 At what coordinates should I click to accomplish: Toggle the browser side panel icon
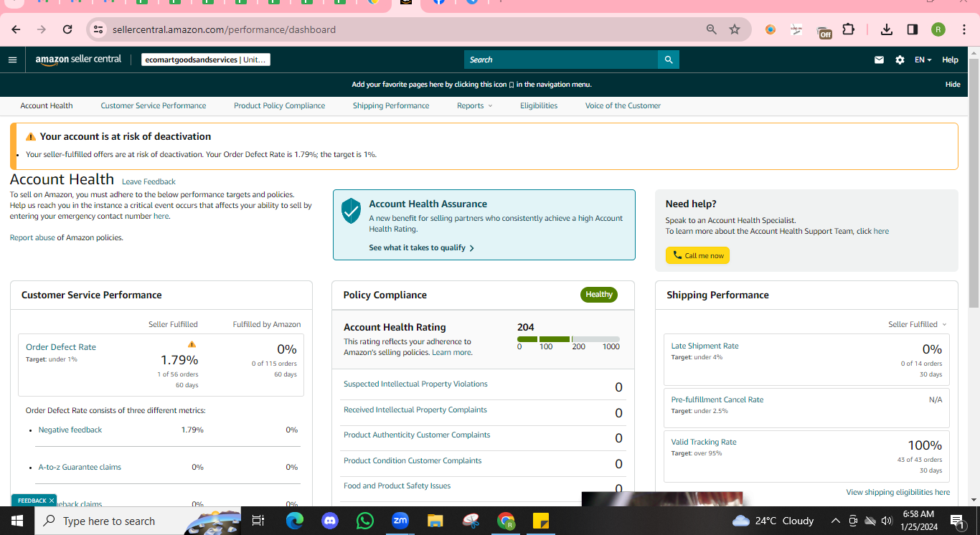click(913, 29)
